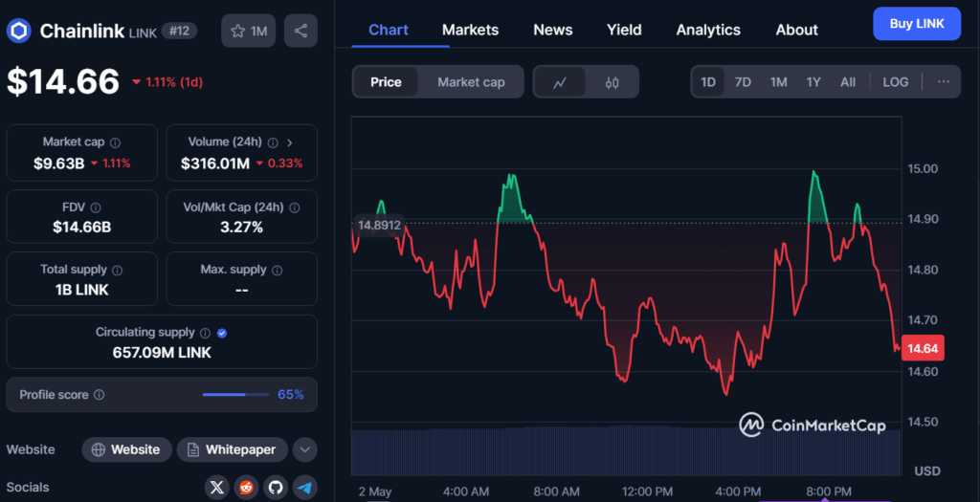Select the Price chart toggle

tap(386, 82)
